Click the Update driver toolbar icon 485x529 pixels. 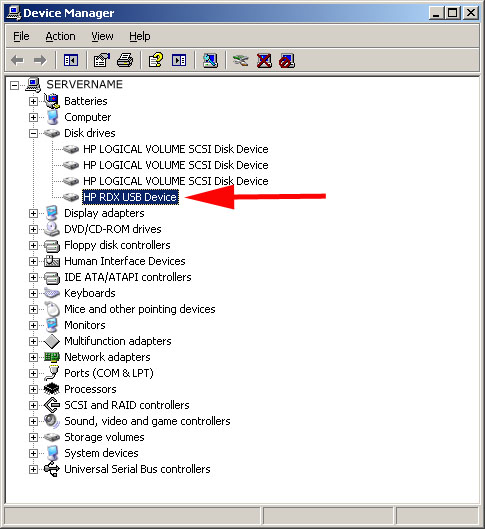point(240,61)
